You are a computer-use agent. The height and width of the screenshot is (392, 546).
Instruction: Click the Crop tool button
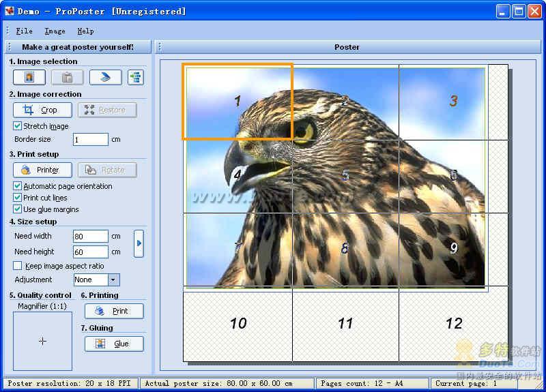pyautogui.click(x=42, y=110)
